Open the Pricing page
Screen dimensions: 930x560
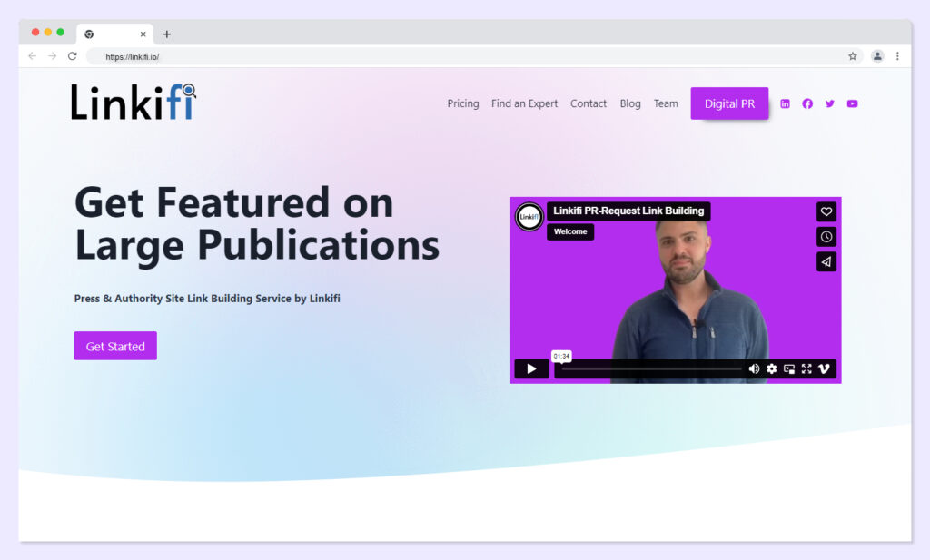click(x=463, y=103)
